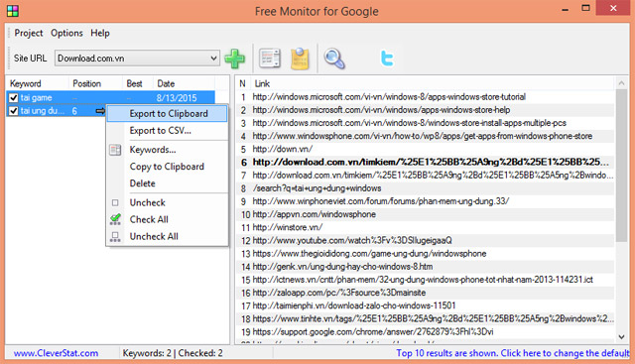Screen dimensions: 635x364
Task: Click the magnifying glass search icon
Action: [334, 59]
